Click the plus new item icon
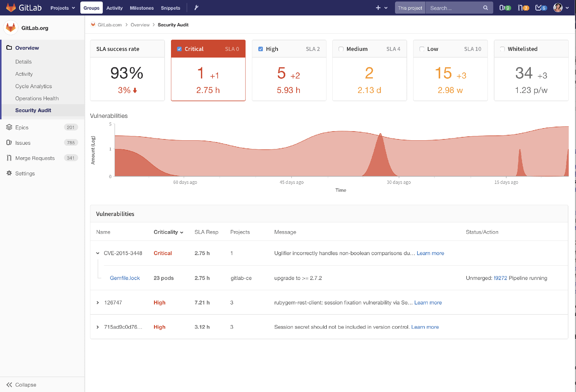The image size is (576, 392). pyautogui.click(x=378, y=8)
